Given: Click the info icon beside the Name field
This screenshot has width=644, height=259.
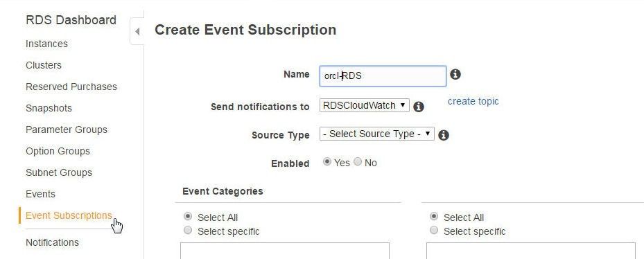Looking at the screenshot, I should click(455, 74).
